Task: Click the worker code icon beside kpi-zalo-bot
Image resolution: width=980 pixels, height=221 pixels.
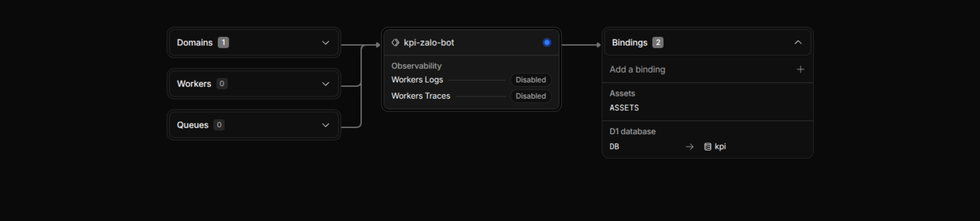Action: pyautogui.click(x=395, y=42)
